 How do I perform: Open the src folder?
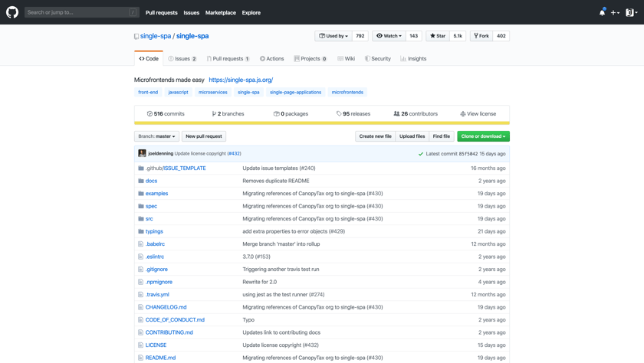click(x=149, y=219)
